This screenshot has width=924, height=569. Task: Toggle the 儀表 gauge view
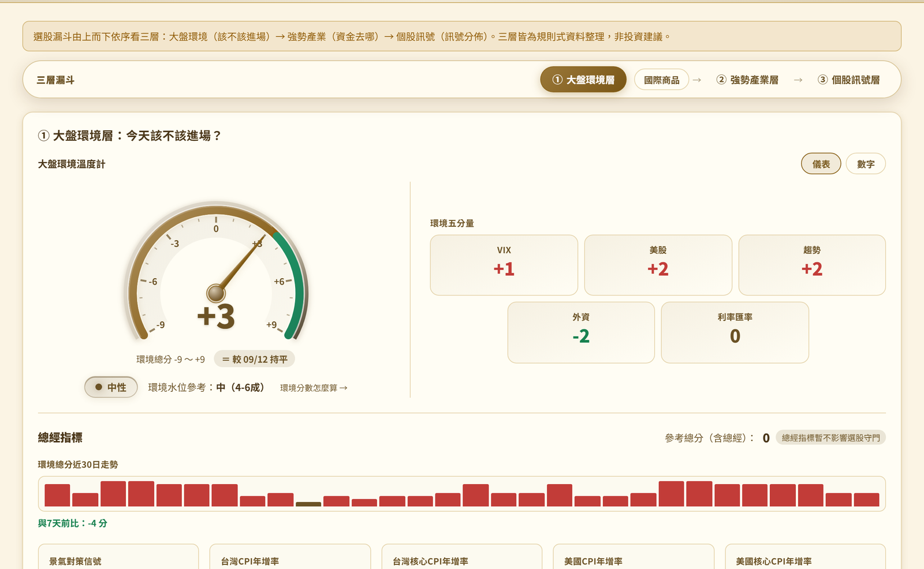click(821, 164)
